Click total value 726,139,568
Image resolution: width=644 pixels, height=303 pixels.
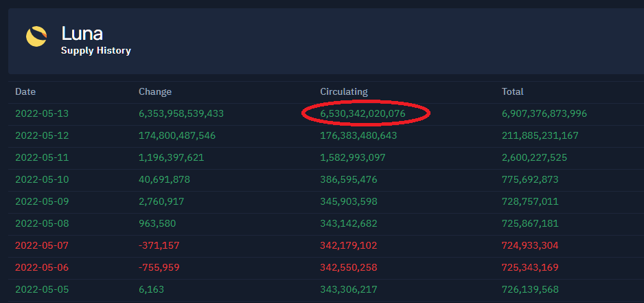point(530,289)
